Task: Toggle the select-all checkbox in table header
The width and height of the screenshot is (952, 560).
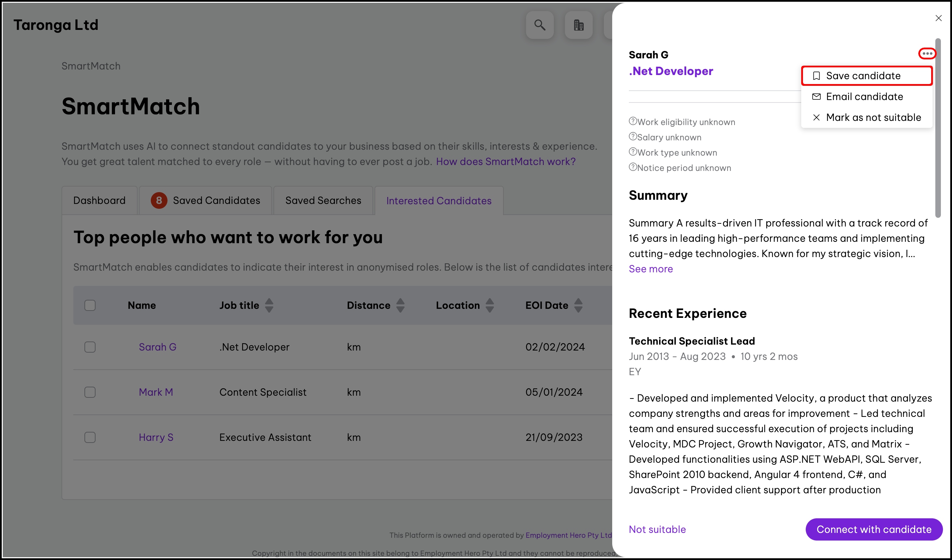Action: point(90,305)
